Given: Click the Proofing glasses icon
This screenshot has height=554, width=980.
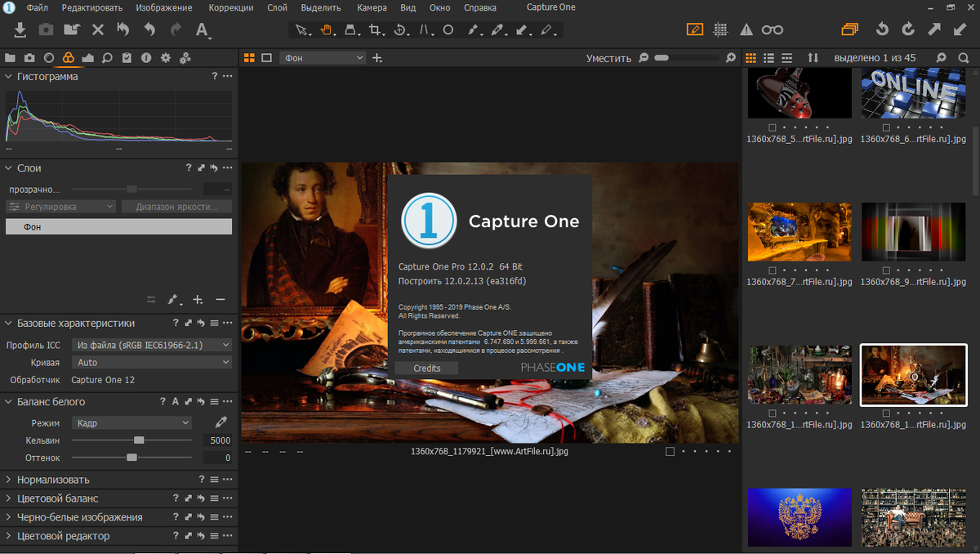Looking at the screenshot, I should [772, 30].
